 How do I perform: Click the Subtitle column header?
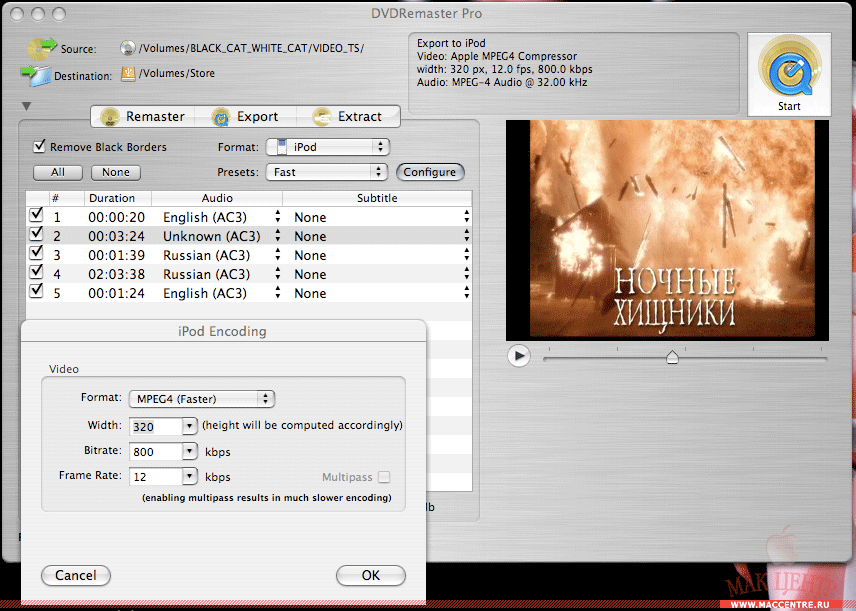coord(377,198)
